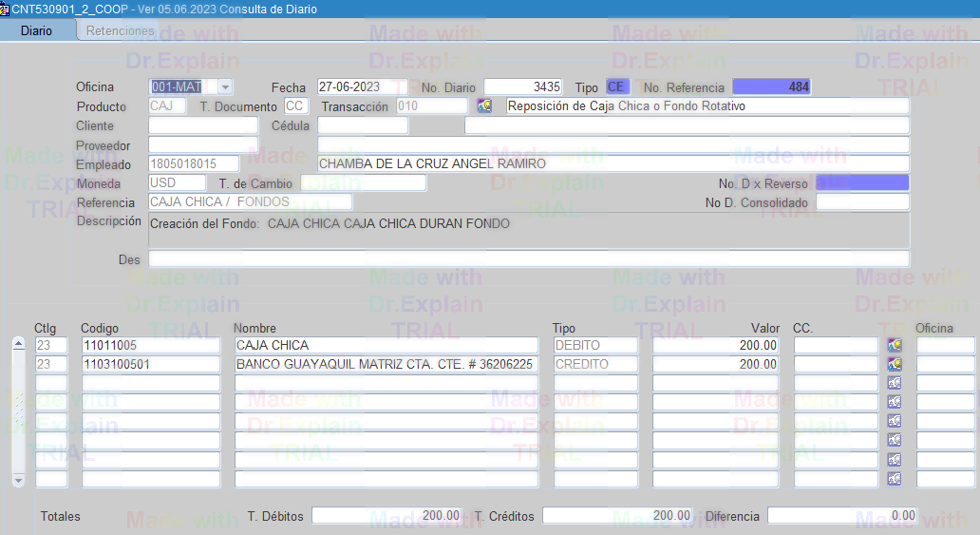Click the No. Referencia field showing 484

coord(771,86)
